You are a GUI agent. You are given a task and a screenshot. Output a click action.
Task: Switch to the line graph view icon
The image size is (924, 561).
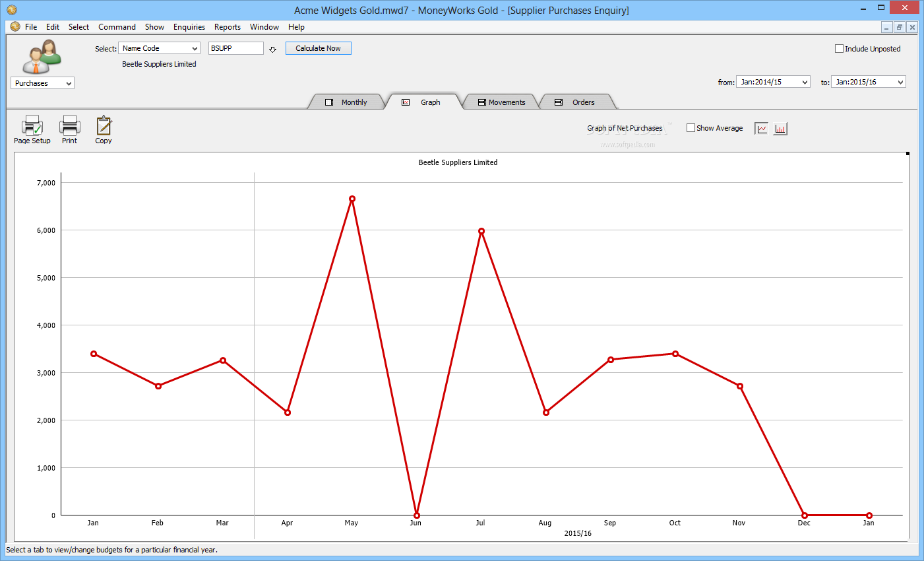click(x=762, y=129)
